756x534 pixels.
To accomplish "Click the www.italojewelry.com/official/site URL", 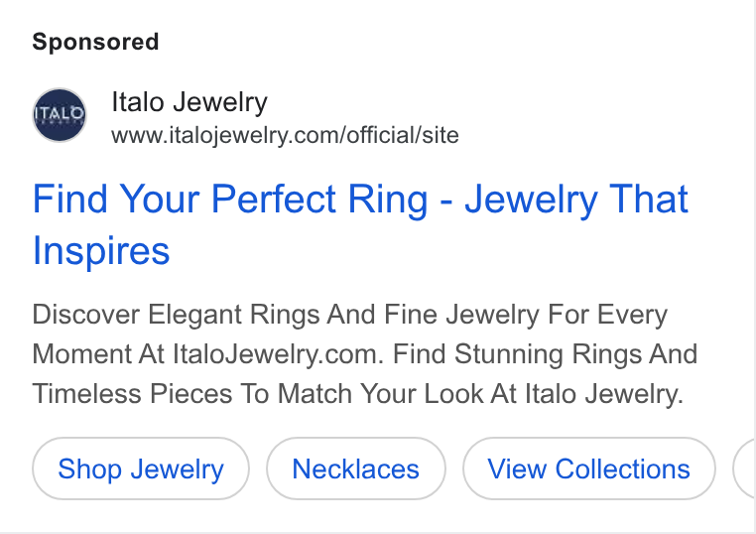I will [x=285, y=135].
